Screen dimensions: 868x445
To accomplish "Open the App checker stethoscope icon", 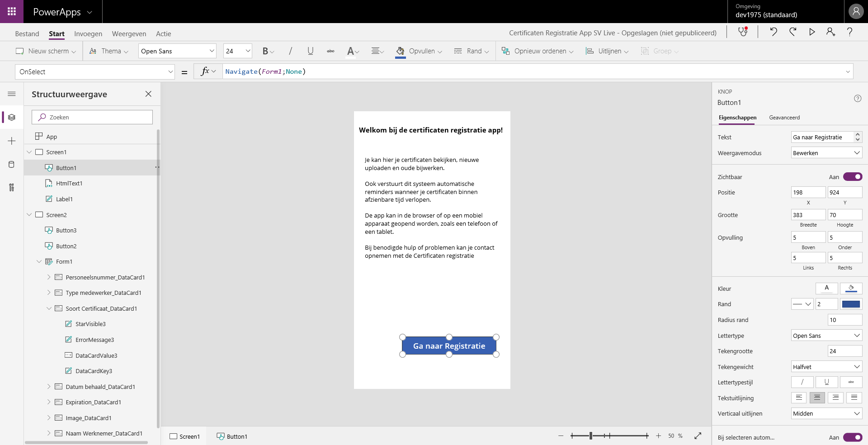I will click(743, 32).
